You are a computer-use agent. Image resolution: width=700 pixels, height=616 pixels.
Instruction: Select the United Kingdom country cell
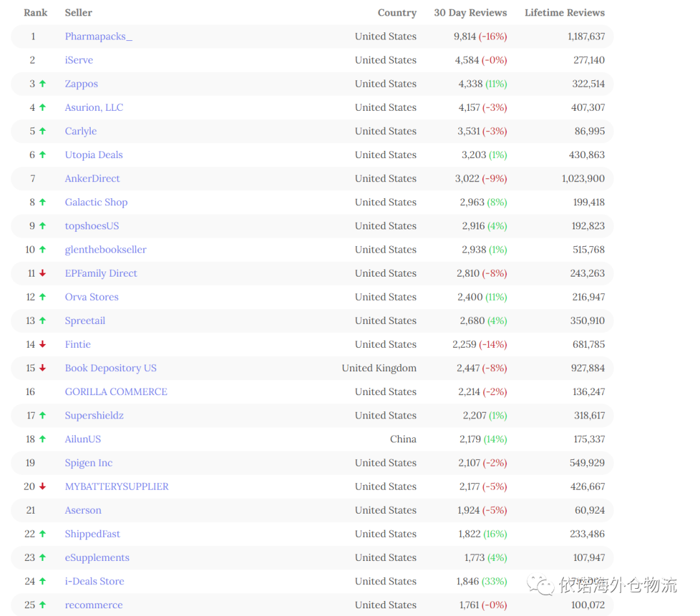coord(379,368)
